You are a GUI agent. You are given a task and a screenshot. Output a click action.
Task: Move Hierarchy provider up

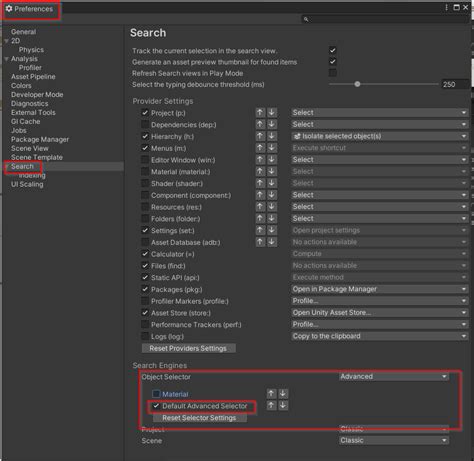(x=260, y=136)
